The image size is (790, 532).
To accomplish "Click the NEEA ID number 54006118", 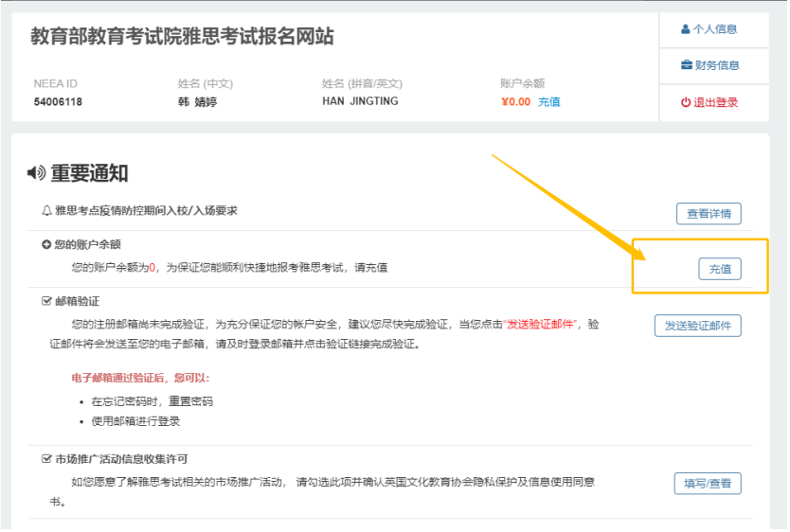I will (x=58, y=101).
